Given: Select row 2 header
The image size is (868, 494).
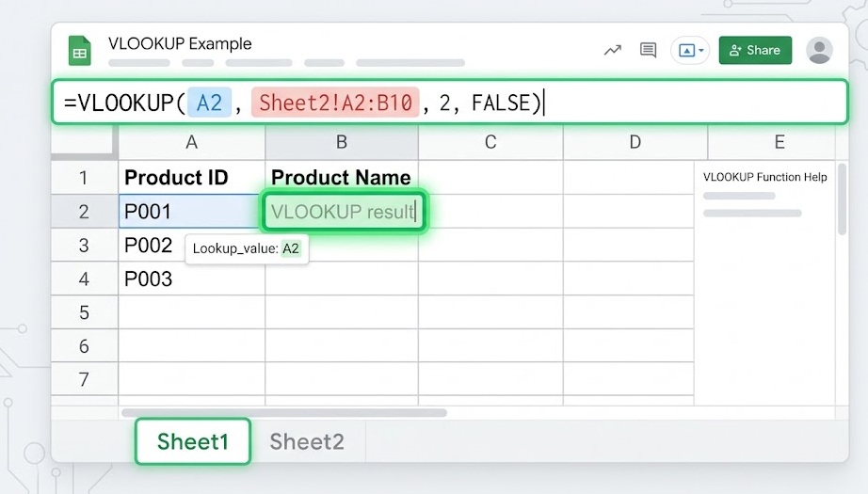Looking at the screenshot, I should 84,212.
